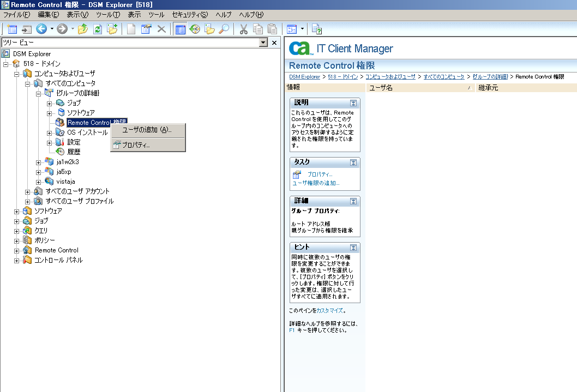Select the クエリ tree item
The height and width of the screenshot is (392, 577).
(41, 231)
